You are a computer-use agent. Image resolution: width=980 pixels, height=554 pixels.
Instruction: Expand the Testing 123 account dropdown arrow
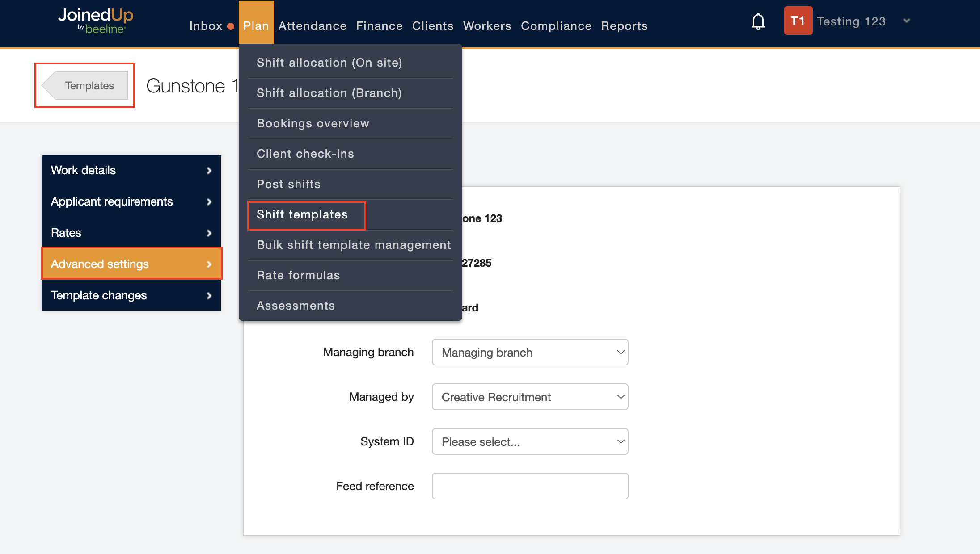pyautogui.click(x=906, y=21)
